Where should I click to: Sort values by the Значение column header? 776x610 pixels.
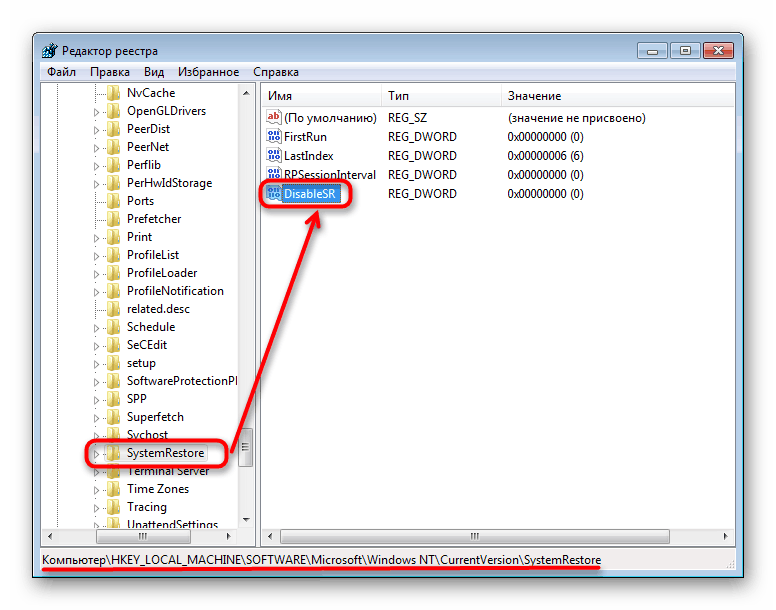coord(618,95)
